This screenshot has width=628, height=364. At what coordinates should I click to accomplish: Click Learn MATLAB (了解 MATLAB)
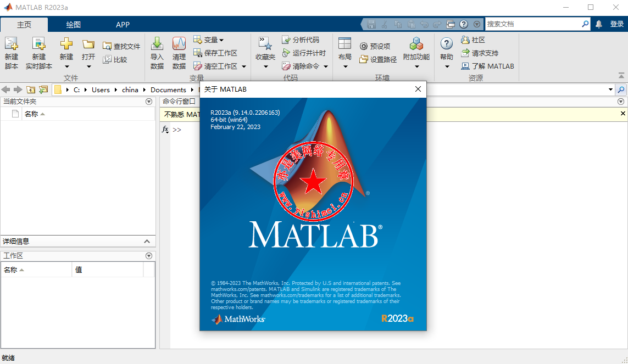coord(487,66)
